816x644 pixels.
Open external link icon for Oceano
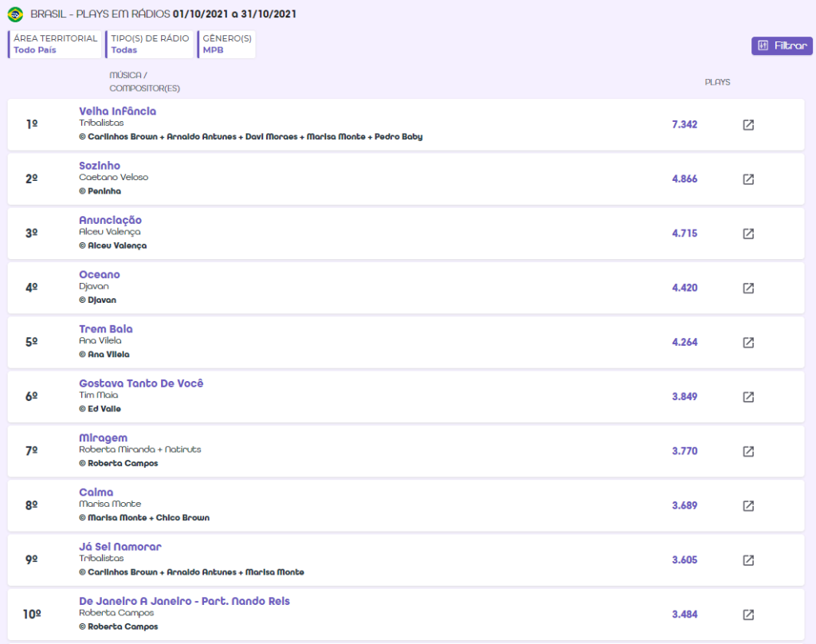748,288
